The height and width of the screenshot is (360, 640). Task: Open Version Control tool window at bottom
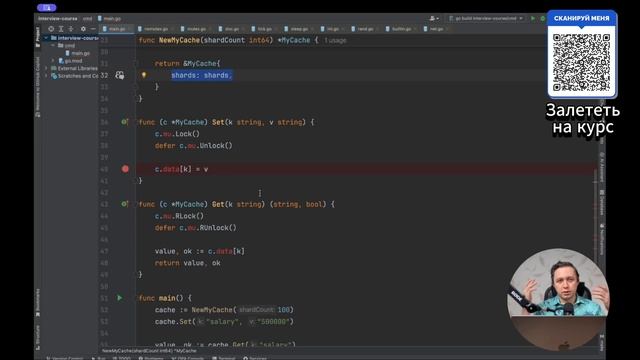coord(64,358)
